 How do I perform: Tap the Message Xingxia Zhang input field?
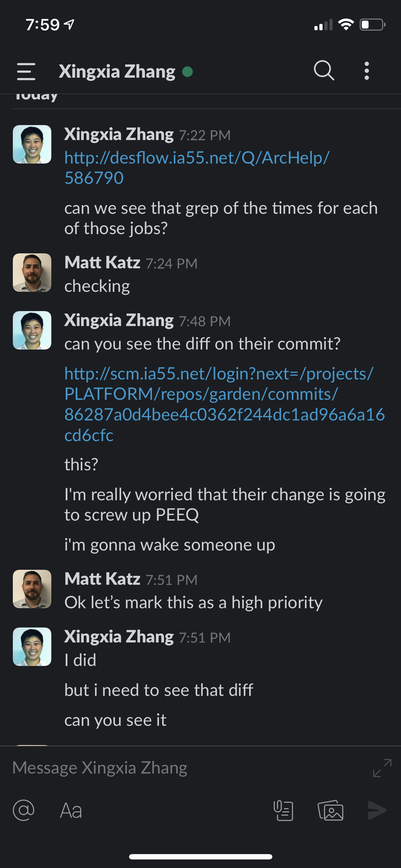click(x=178, y=768)
